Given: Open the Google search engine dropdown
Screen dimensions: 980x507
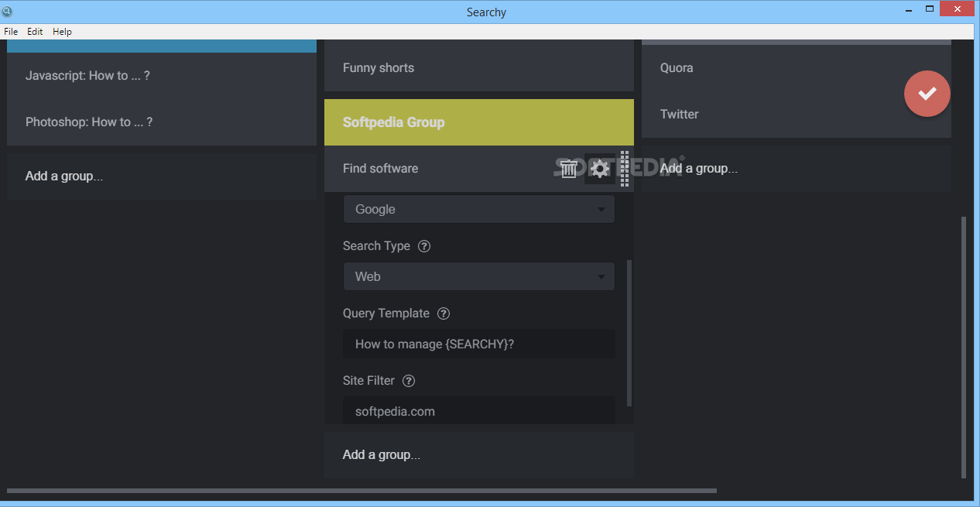Looking at the screenshot, I should point(479,209).
